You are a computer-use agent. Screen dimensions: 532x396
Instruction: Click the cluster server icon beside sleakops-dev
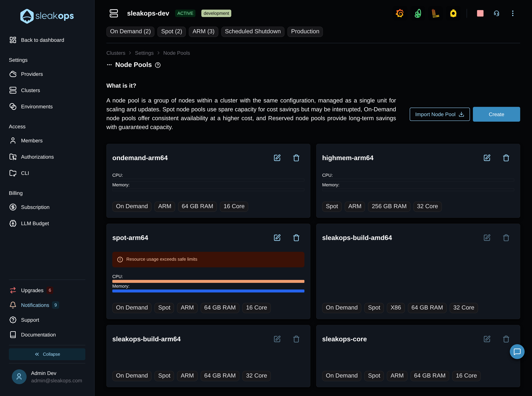114,13
